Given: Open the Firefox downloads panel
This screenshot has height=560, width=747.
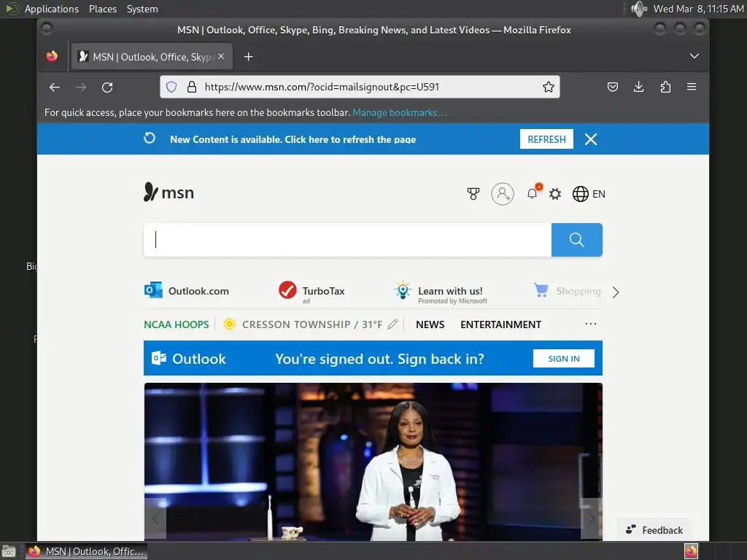Looking at the screenshot, I should tap(639, 87).
